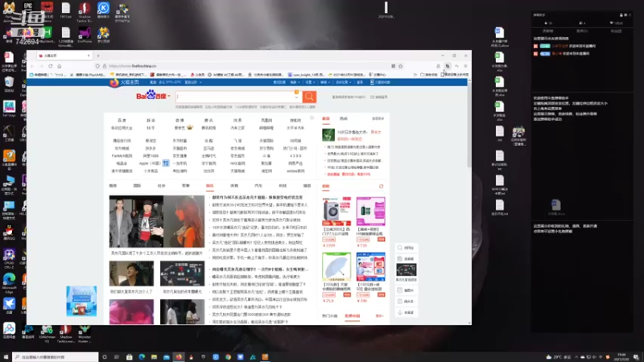Open the Firefox account icon in toolbar
The height and width of the screenshot is (362, 644).
pyautogui.click(x=438, y=66)
